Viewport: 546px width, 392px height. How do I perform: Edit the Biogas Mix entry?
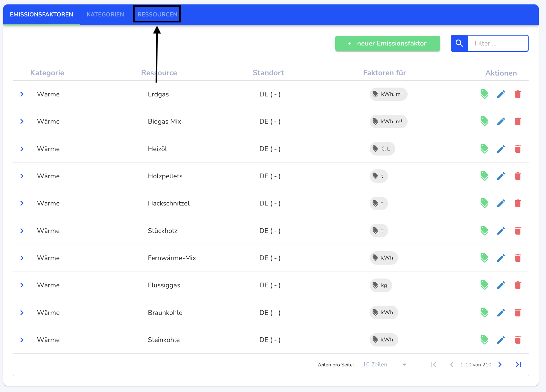pos(501,121)
